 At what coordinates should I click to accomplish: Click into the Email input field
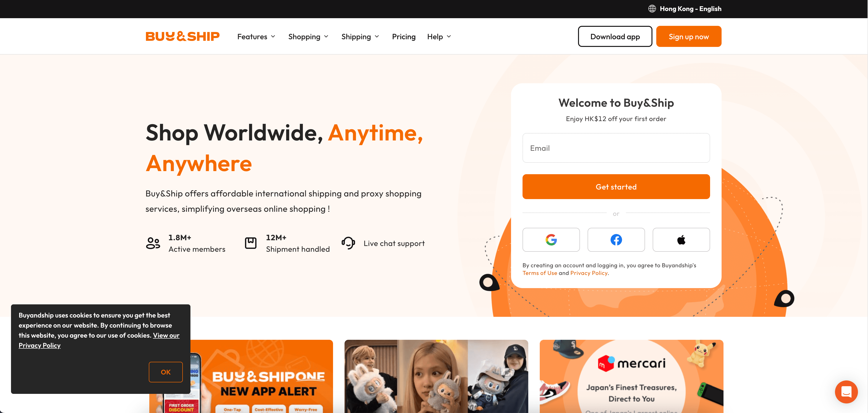[x=616, y=148]
